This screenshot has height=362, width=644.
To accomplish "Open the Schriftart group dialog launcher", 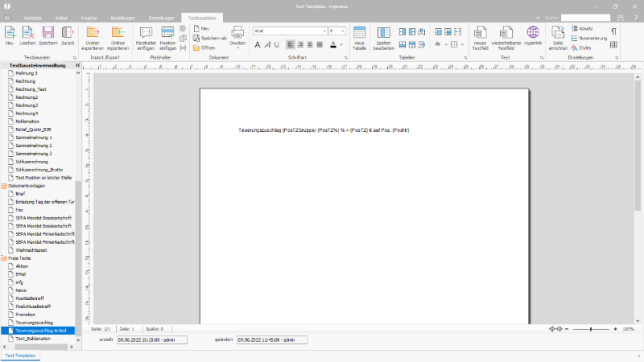I will coord(345,58).
